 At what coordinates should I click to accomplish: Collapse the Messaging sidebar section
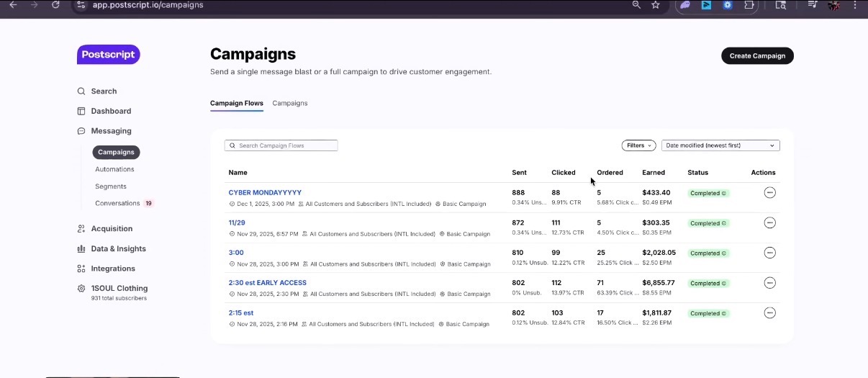tap(111, 131)
